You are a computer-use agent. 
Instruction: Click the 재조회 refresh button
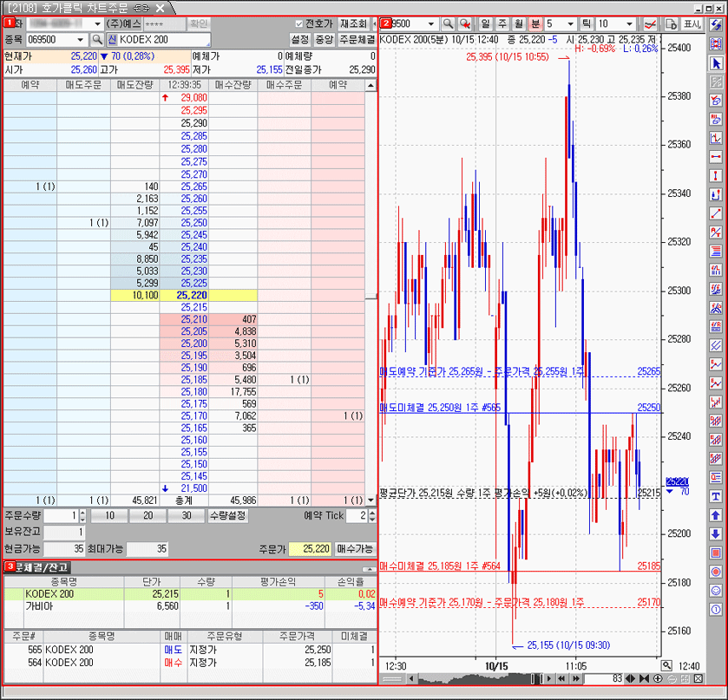click(354, 23)
